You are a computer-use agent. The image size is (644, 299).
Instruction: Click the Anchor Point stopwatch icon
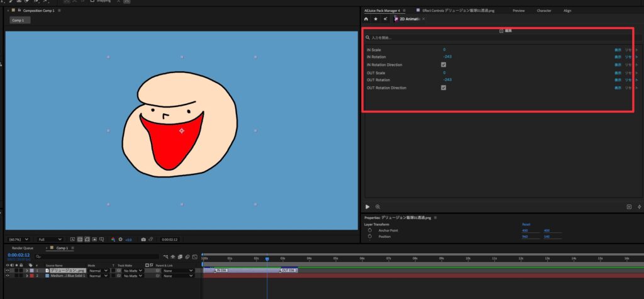(x=370, y=230)
